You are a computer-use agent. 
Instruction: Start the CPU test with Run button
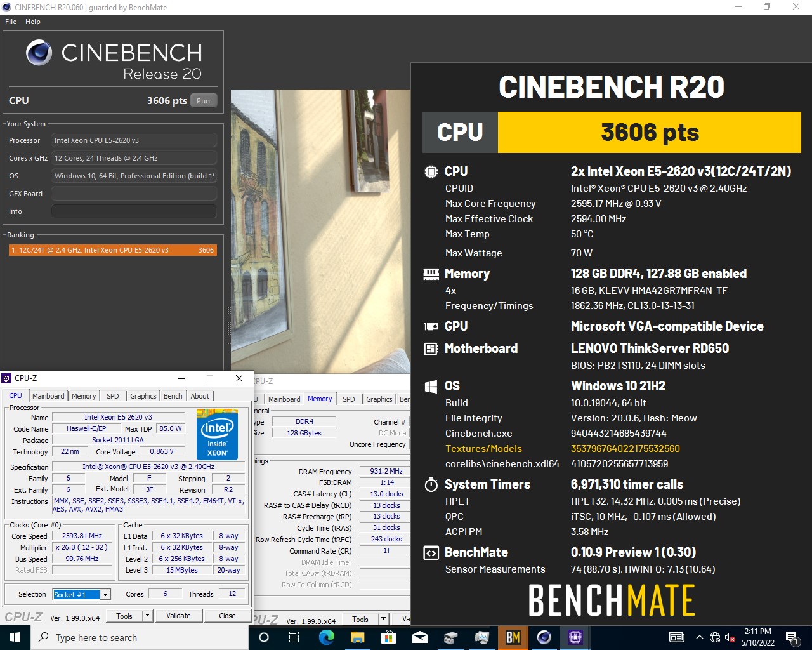coord(203,100)
